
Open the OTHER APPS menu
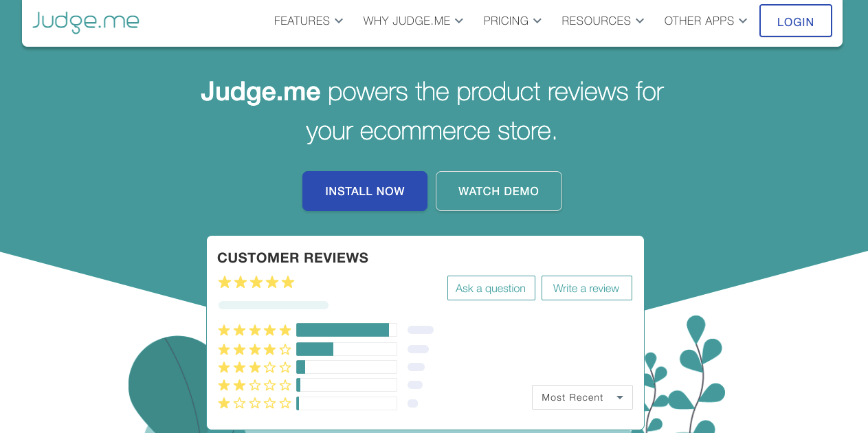coord(705,21)
